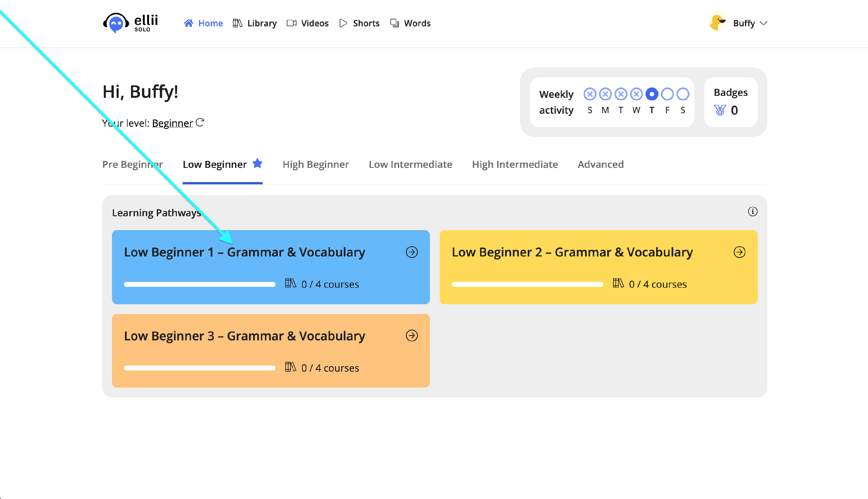Click the Beginner level link
Viewport: 868px width, 499px height.
(x=172, y=123)
